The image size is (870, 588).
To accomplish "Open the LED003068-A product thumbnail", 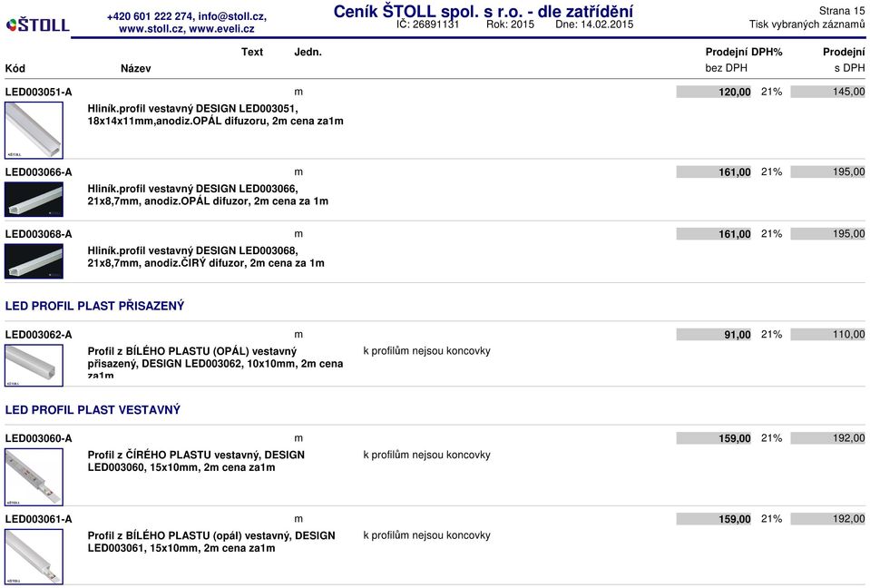I will [34, 261].
